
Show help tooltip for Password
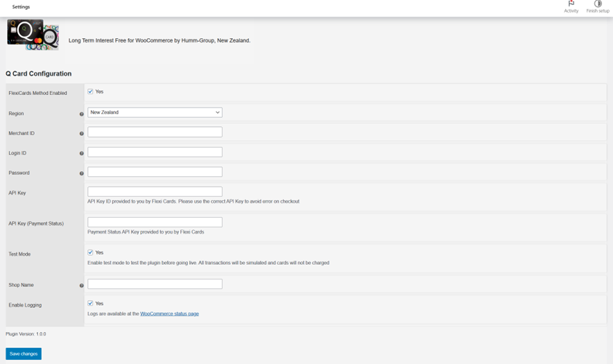(82, 173)
